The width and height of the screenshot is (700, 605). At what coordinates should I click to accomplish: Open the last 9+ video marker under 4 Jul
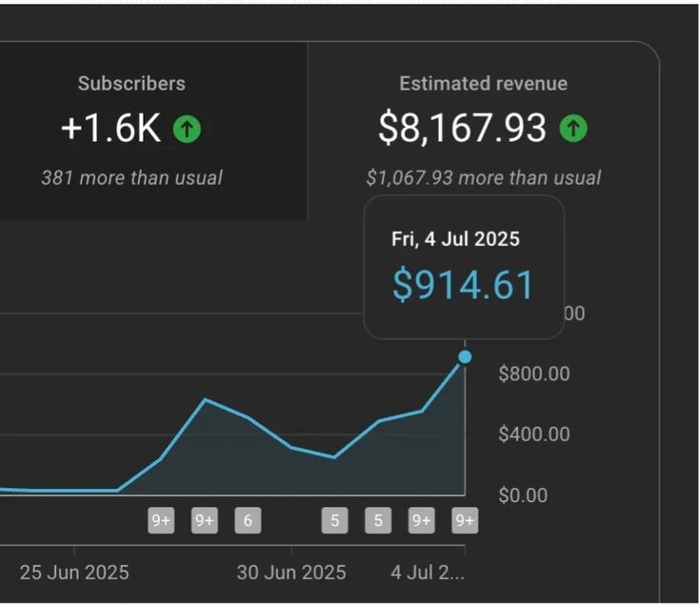[x=465, y=520]
